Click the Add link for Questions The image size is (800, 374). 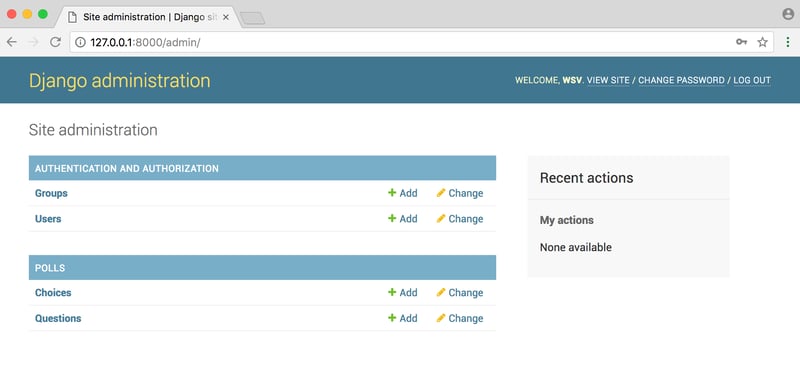[x=408, y=318]
